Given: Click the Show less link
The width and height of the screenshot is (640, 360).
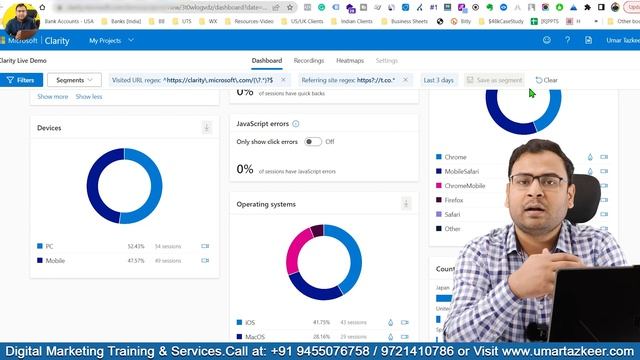Looking at the screenshot, I should [89, 97].
